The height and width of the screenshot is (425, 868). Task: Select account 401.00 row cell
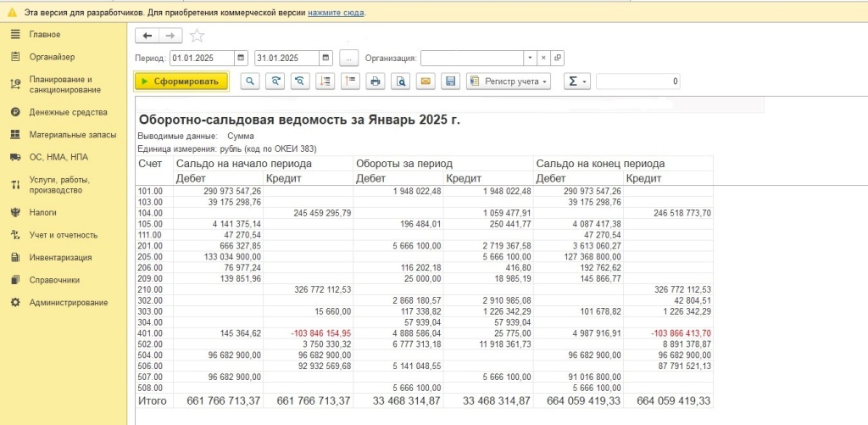coord(154,333)
